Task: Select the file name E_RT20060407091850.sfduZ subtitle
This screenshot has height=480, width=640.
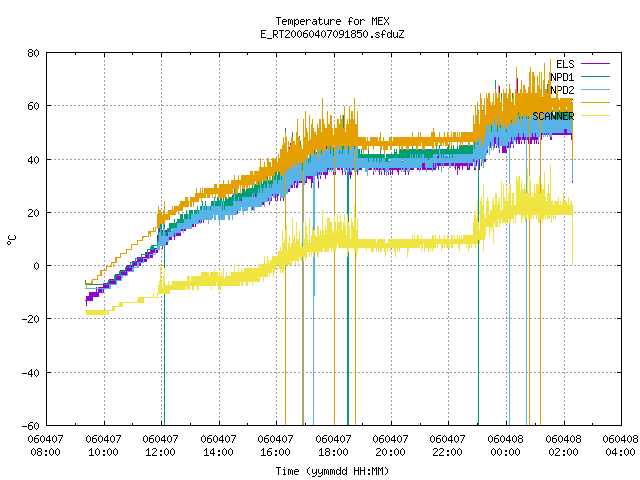Action: click(x=332, y=34)
